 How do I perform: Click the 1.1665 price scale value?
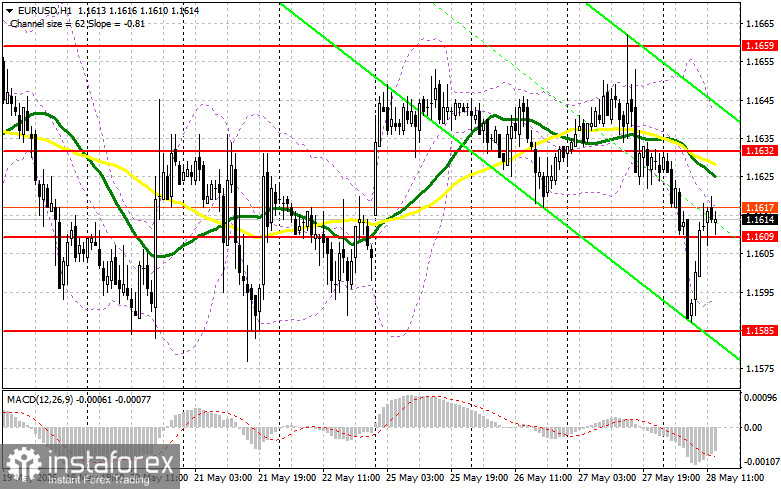click(760, 23)
